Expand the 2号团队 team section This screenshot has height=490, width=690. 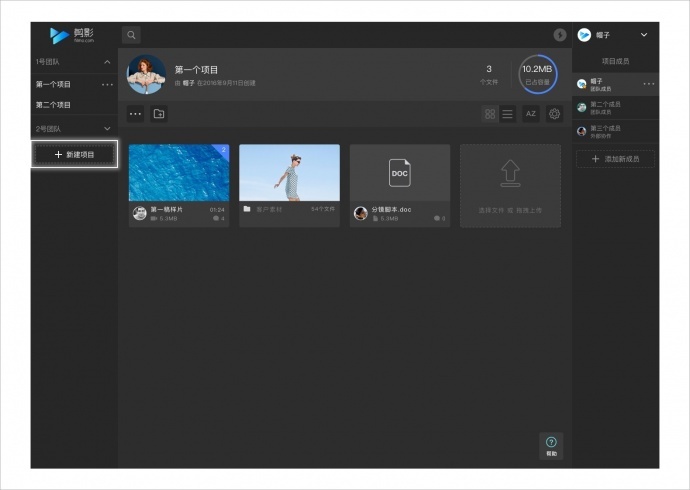107,129
